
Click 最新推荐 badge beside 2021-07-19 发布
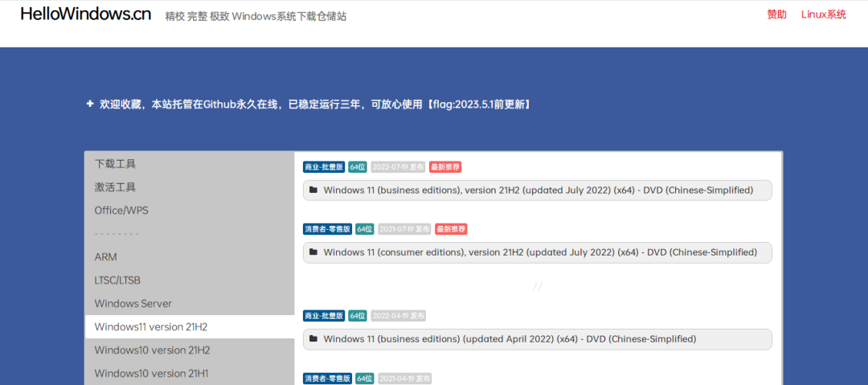pyautogui.click(x=451, y=229)
